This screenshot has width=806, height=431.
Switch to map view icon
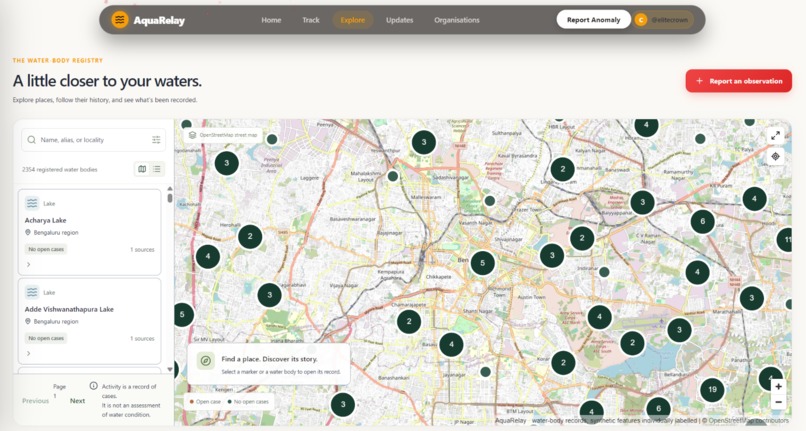pos(142,169)
